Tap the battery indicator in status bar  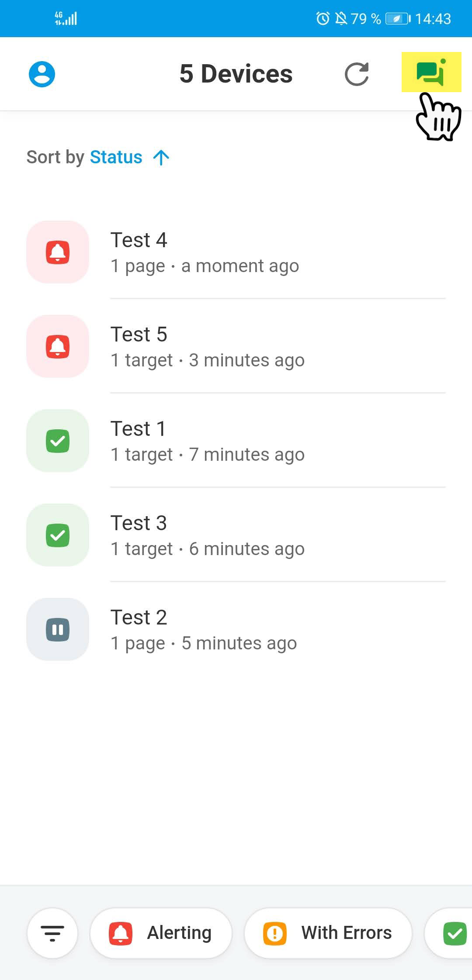[397, 19]
